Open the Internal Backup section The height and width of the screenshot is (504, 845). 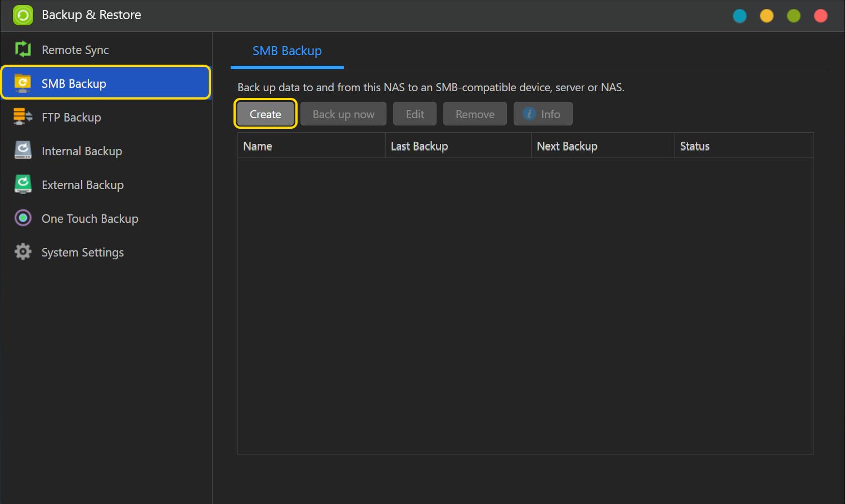106,151
